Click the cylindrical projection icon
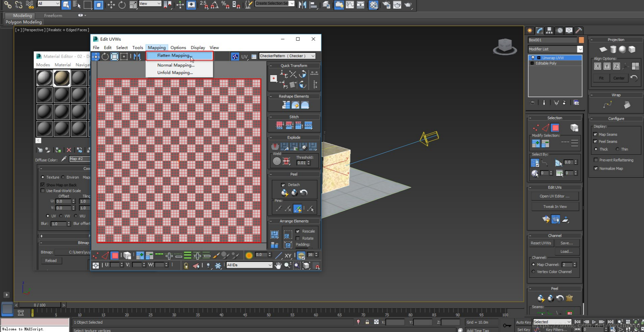This screenshot has width=644, height=332. click(613, 49)
